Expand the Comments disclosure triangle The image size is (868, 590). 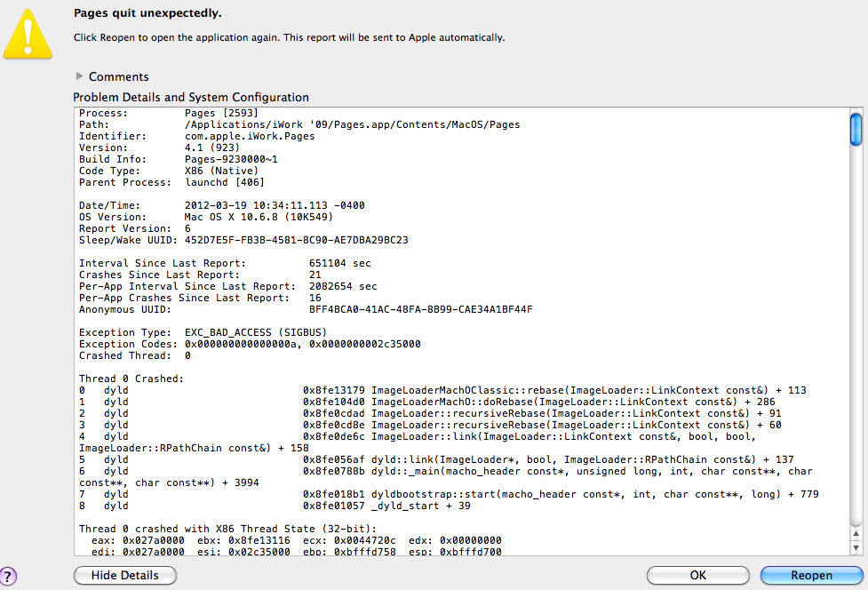tap(79, 76)
